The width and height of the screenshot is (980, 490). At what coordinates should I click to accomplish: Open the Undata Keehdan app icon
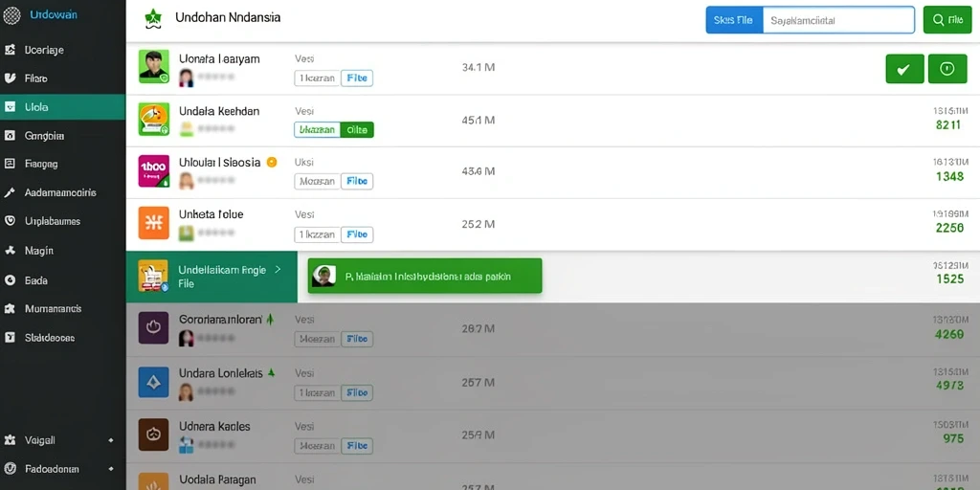point(154,120)
